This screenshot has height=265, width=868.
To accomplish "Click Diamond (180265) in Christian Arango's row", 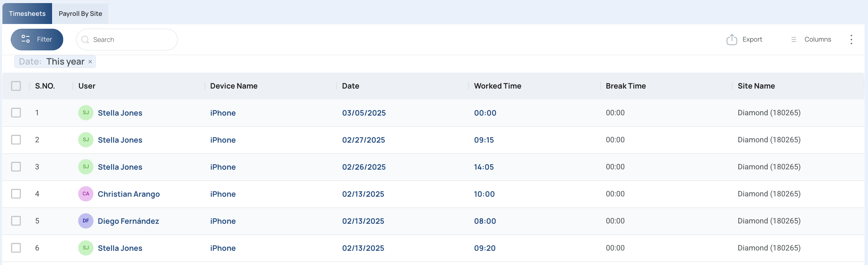I will point(769,194).
